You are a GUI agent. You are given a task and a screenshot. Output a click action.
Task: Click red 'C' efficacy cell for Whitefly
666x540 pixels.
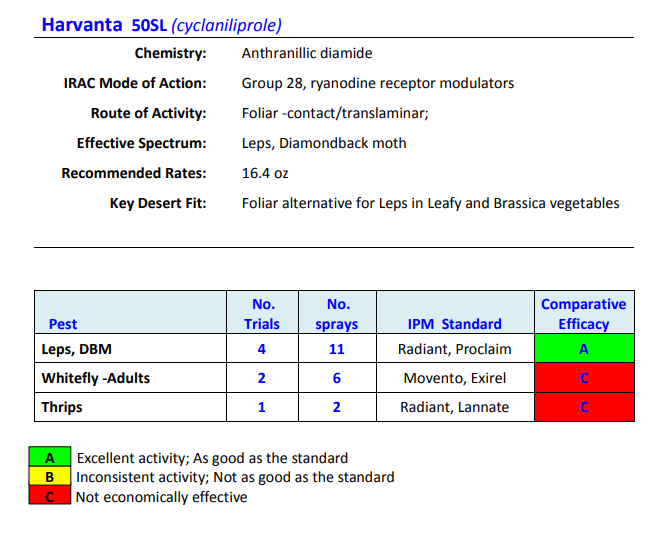[x=584, y=378]
